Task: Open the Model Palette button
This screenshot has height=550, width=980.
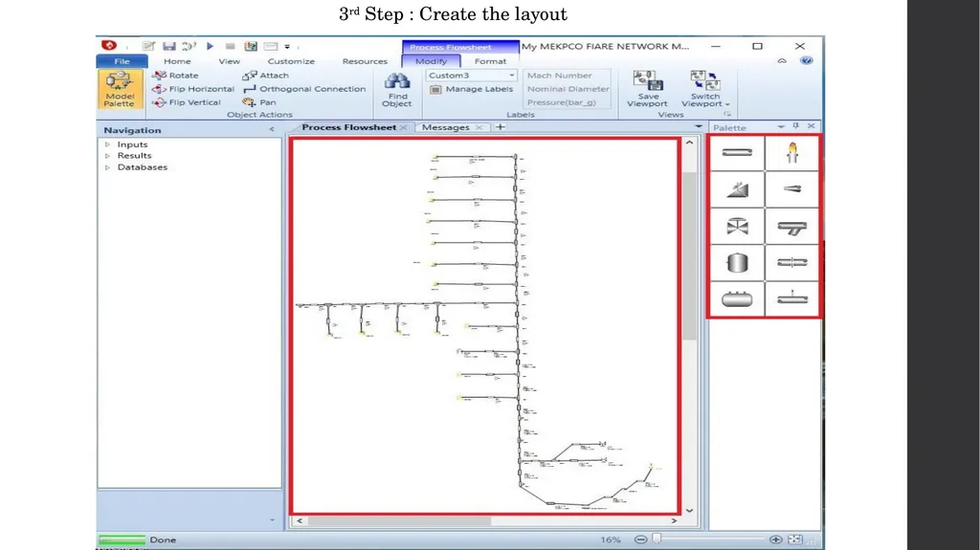Action: [x=120, y=89]
